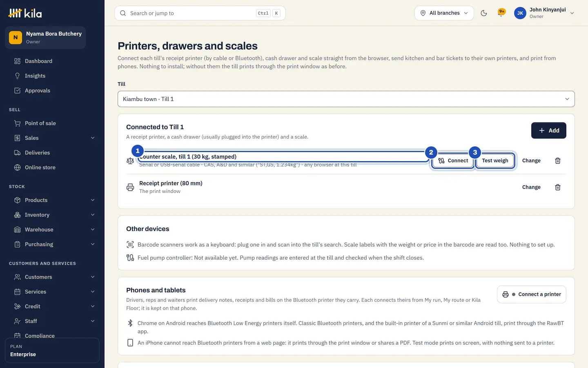This screenshot has height=368, width=588.
Task: Open the Nyama Bora Butchery switcher
Action: click(x=45, y=38)
